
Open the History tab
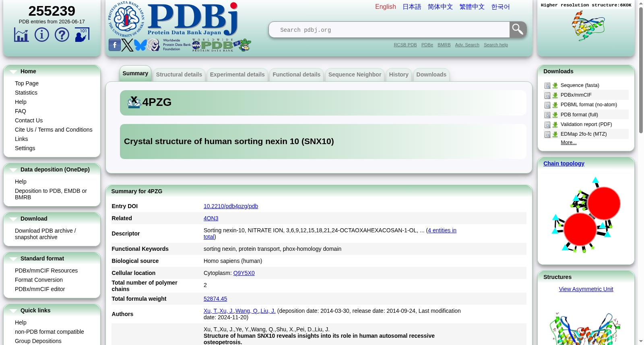(x=399, y=74)
